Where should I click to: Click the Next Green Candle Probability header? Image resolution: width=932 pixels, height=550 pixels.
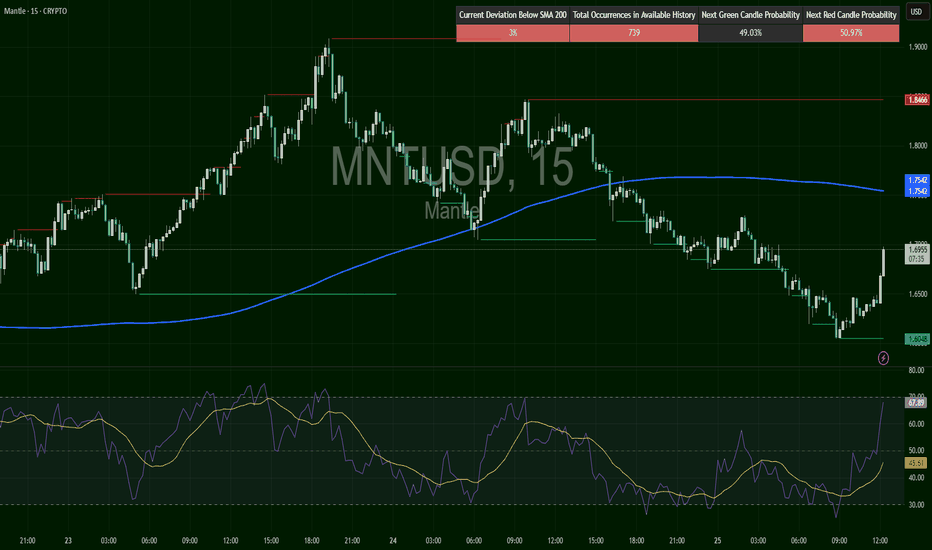click(750, 16)
